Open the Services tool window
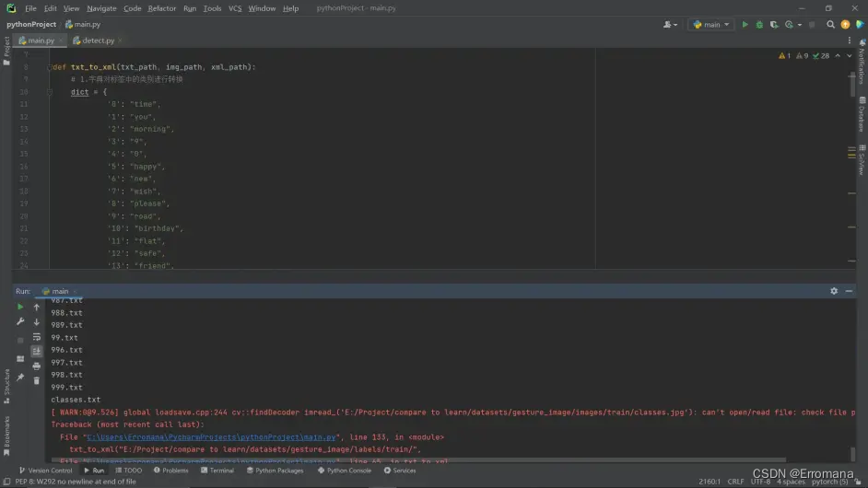 pos(400,471)
